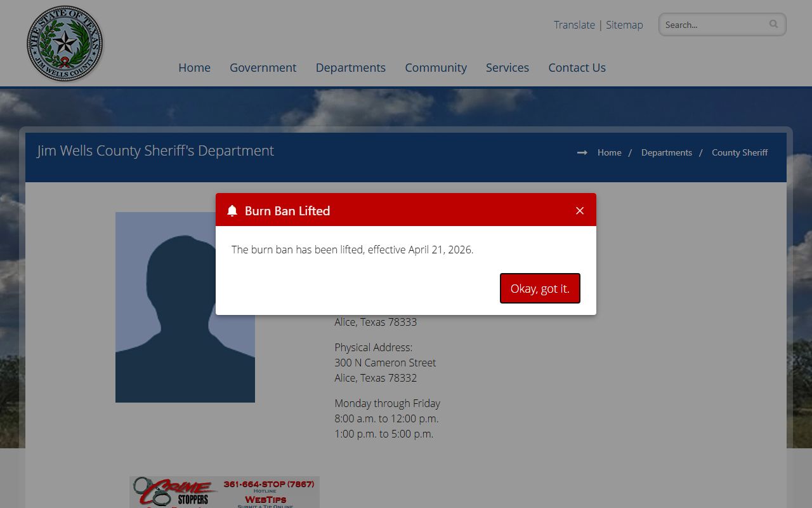812x508 pixels.
Task: Click the 1:00 p.m. to 5:00 p.m. hours
Action: (384, 434)
